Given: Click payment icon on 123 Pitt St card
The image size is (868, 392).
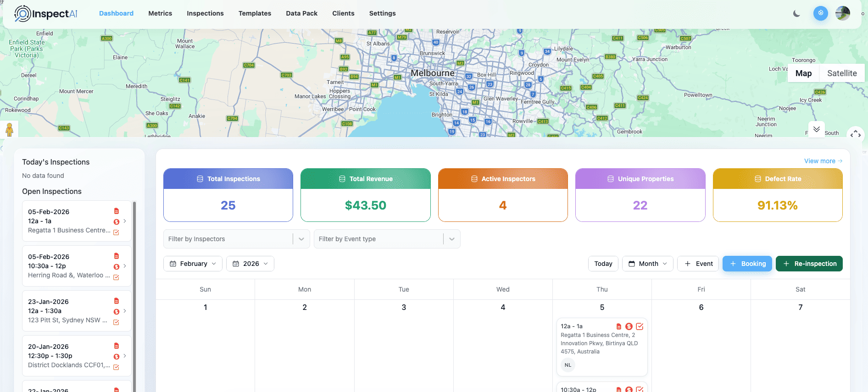Looking at the screenshot, I should tap(117, 312).
